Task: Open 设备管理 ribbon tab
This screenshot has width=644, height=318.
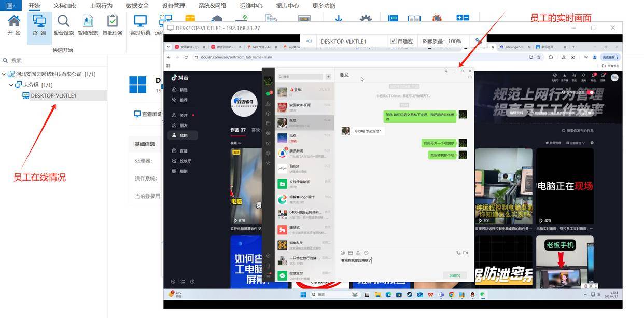Action: 174,6
